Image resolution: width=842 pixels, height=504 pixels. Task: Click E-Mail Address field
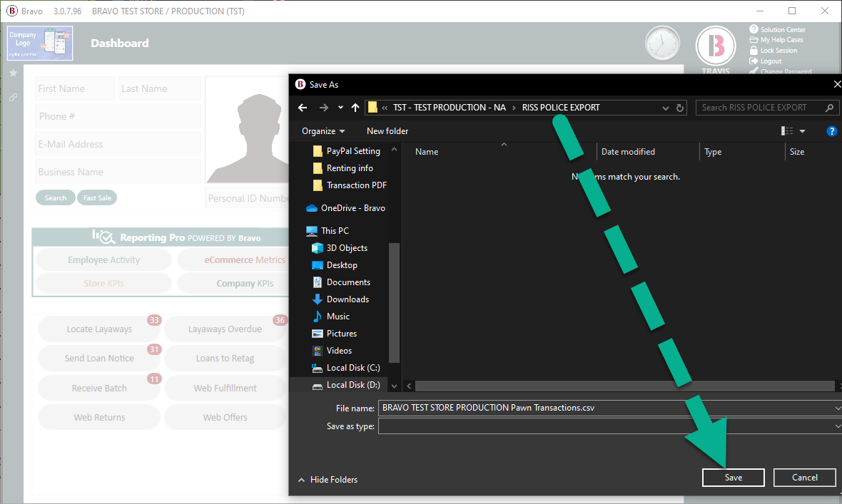tap(118, 145)
